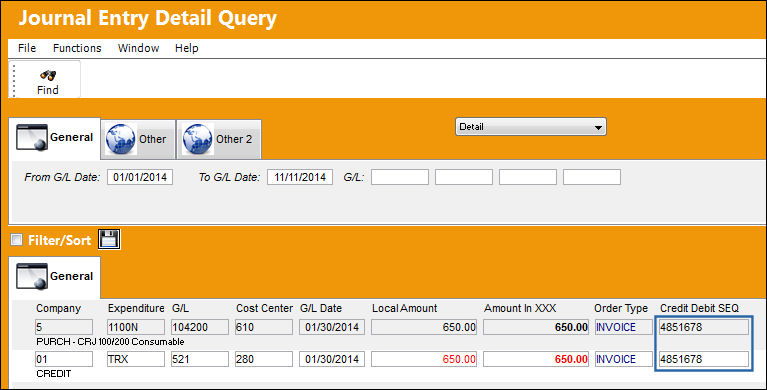Switch to the Other 2 tab
767x390 pixels.
tap(219, 139)
